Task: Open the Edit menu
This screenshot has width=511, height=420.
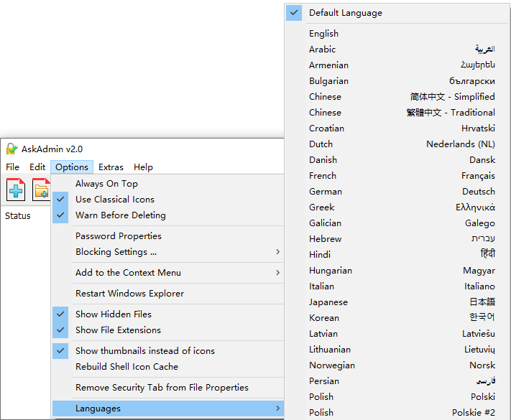Action: [x=37, y=167]
